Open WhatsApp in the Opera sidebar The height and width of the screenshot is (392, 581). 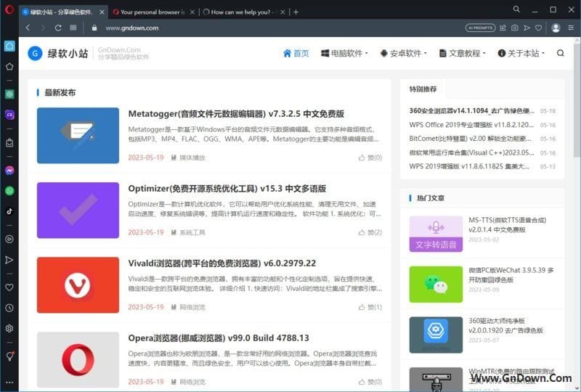point(9,191)
